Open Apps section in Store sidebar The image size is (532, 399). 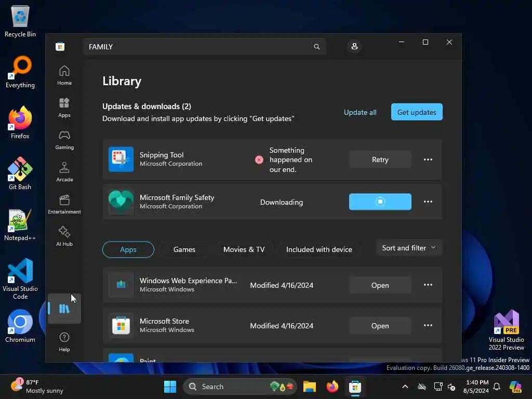[x=64, y=108]
